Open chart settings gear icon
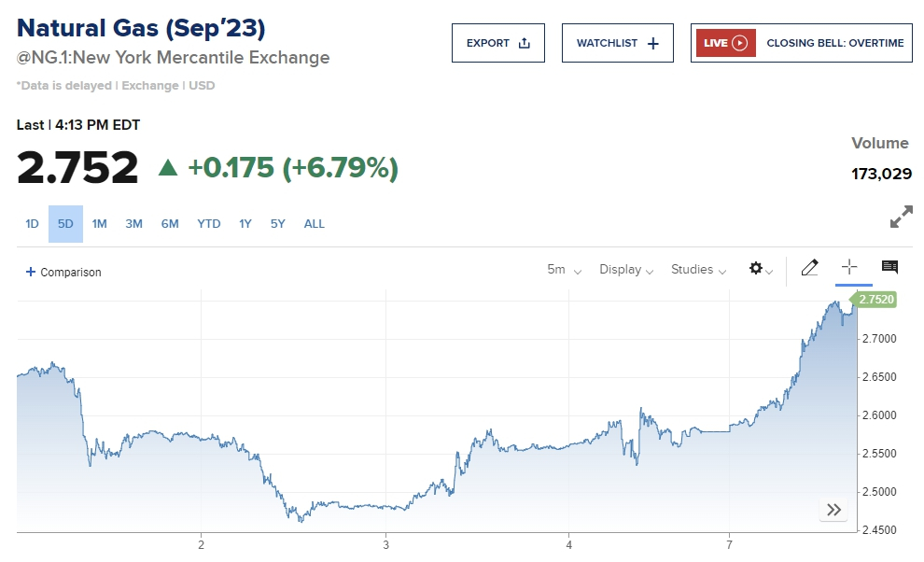Viewport: 924px width, 562px height. 759,269
